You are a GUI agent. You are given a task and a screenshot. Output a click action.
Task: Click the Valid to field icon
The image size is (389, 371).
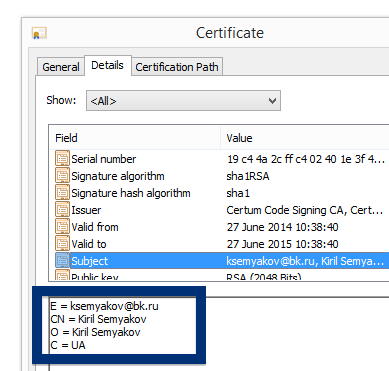tap(62, 244)
